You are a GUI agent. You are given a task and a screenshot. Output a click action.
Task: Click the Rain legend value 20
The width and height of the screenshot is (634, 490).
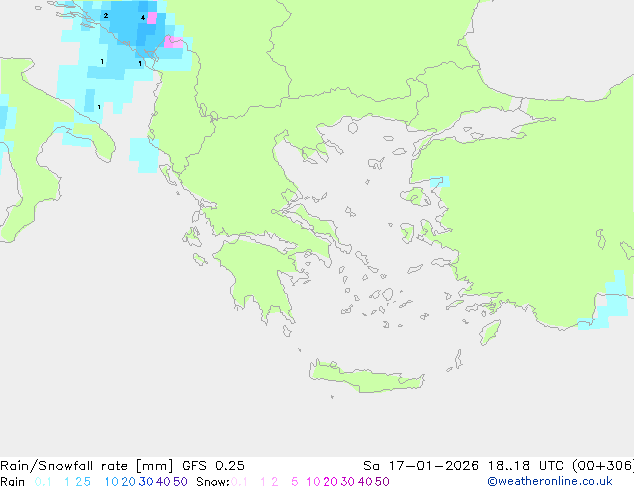tap(128, 482)
